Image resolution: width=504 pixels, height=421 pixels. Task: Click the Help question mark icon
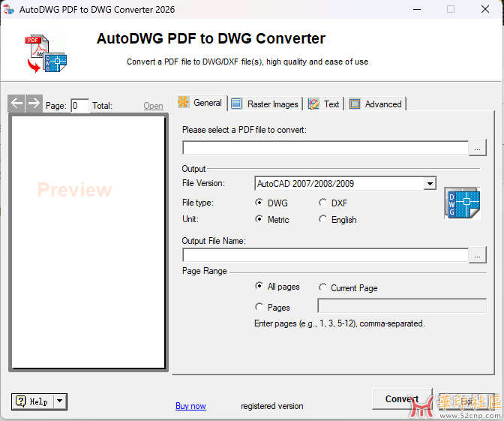pos(20,401)
